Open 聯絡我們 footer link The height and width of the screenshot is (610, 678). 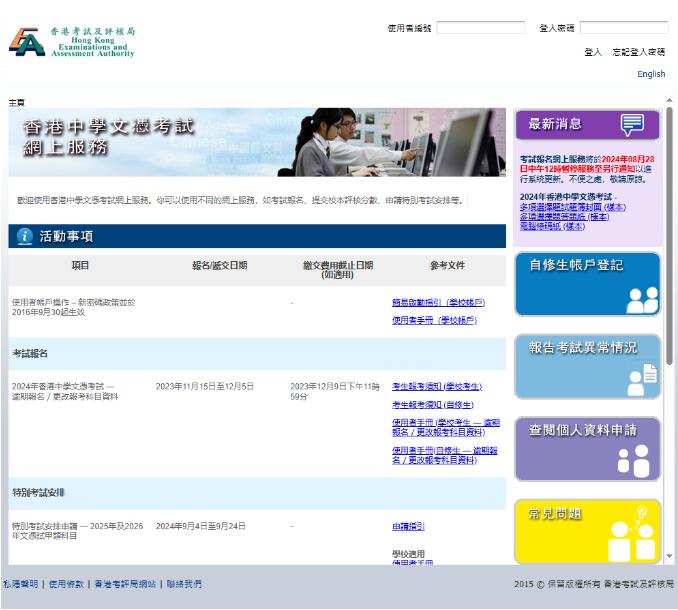(184, 584)
